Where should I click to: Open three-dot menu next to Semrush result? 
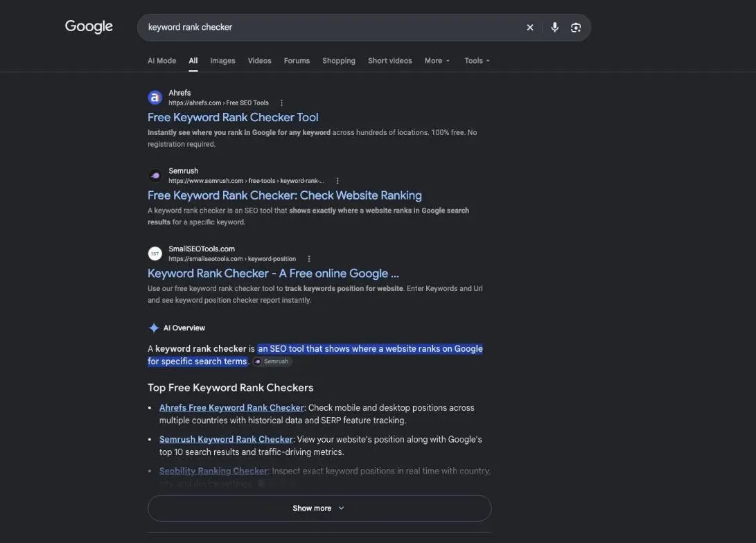point(337,181)
